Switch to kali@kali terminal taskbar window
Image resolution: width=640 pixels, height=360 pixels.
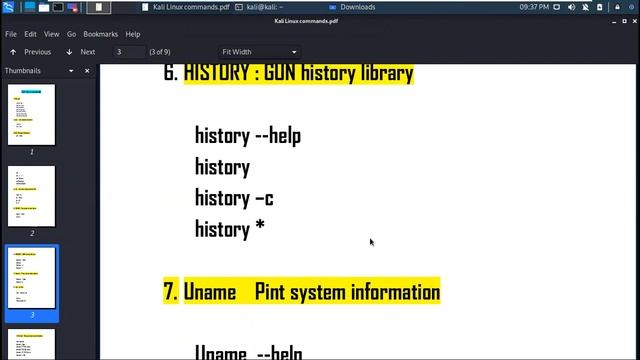click(260, 7)
